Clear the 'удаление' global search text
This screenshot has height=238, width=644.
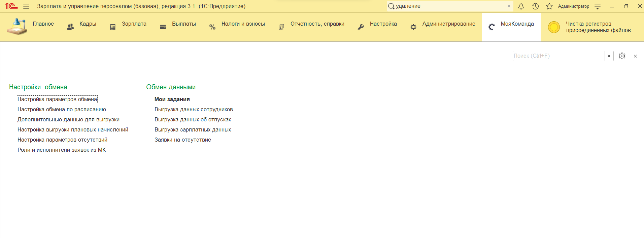click(x=509, y=6)
